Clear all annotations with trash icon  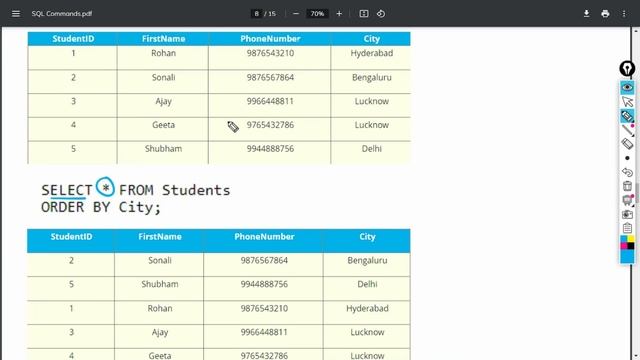click(x=627, y=186)
